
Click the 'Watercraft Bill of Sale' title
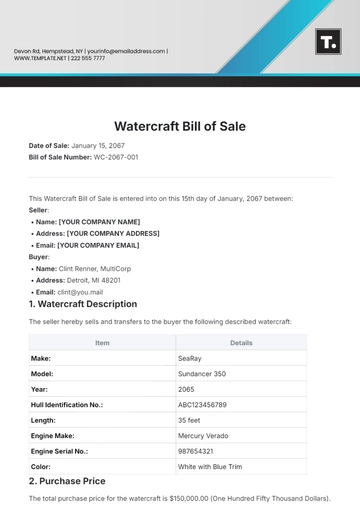pos(180,126)
